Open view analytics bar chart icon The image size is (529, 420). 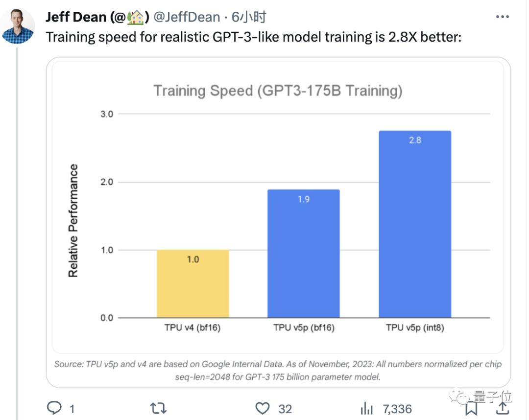[366, 408]
